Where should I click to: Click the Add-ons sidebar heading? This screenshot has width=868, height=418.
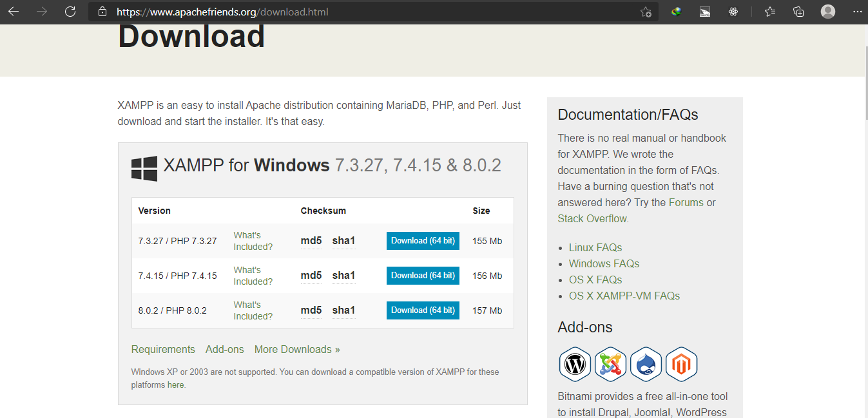(x=585, y=327)
